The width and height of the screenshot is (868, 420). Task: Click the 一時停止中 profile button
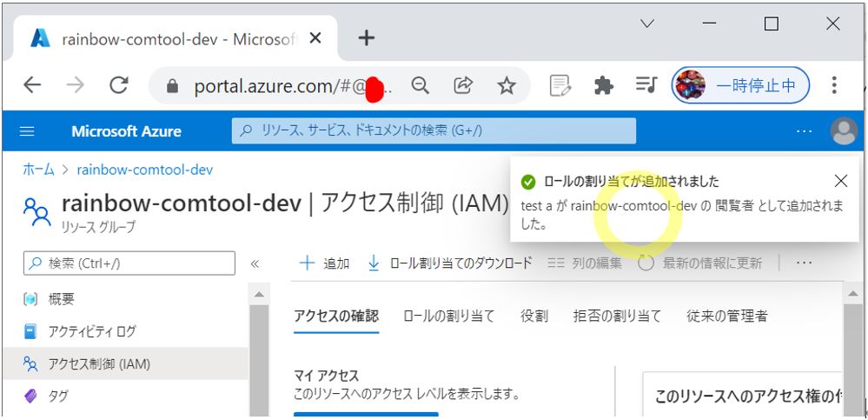click(x=740, y=85)
